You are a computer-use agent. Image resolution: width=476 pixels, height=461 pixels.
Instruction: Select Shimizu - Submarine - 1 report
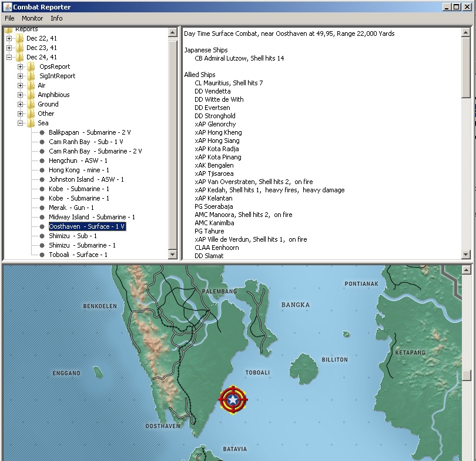(82, 245)
